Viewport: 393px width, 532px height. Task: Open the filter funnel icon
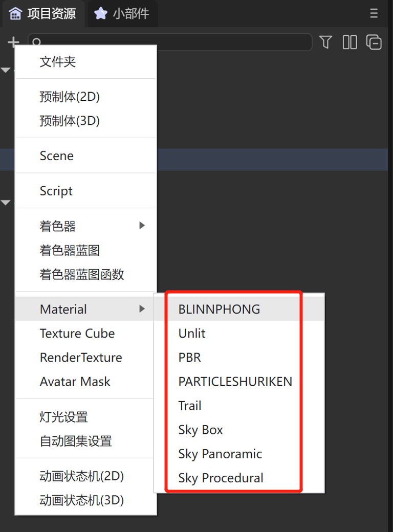[x=325, y=42]
